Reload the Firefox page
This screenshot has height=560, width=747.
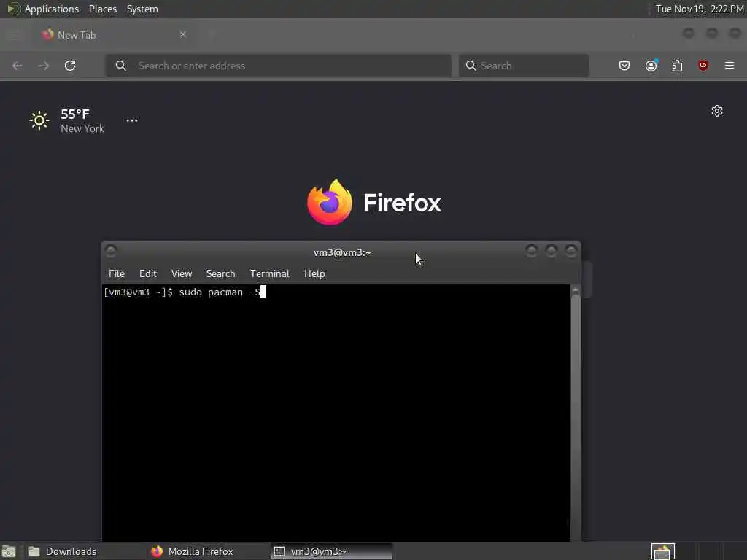(x=70, y=66)
